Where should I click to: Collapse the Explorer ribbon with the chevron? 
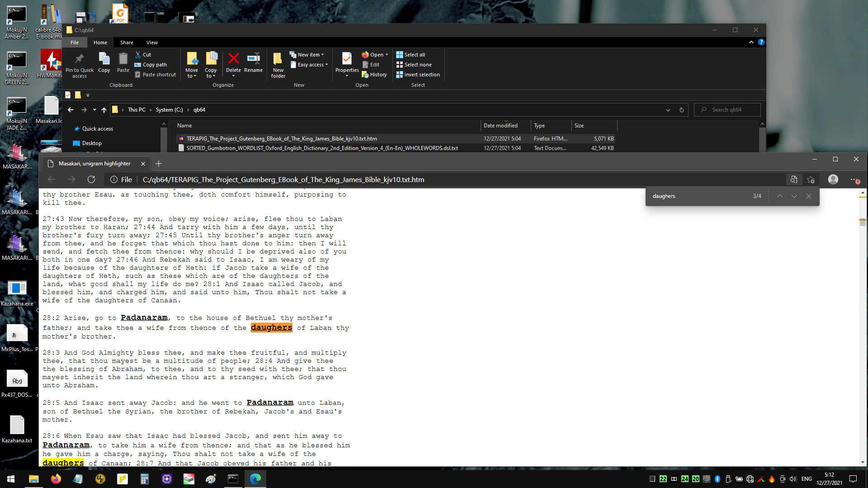(x=751, y=42)
